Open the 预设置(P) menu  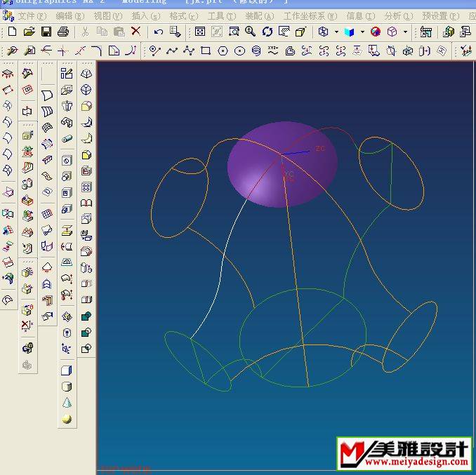pyautogui.click(x=440, y=15)
